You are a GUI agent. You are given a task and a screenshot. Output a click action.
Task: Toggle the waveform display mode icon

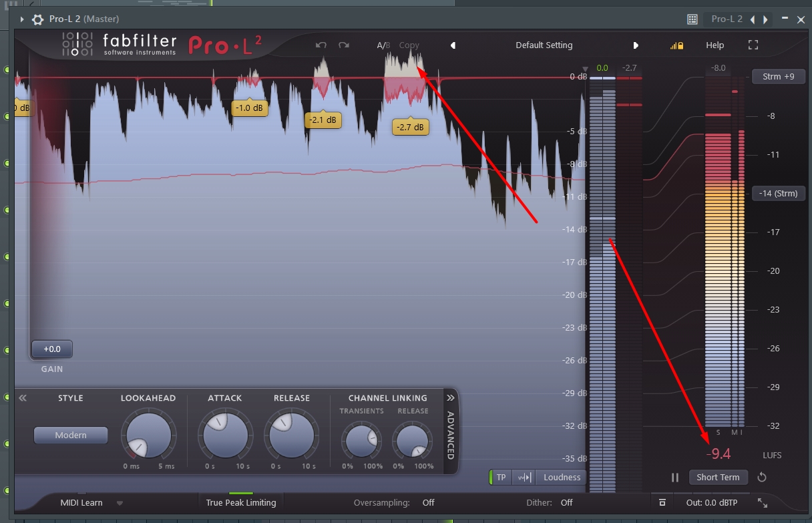(525, 477)
